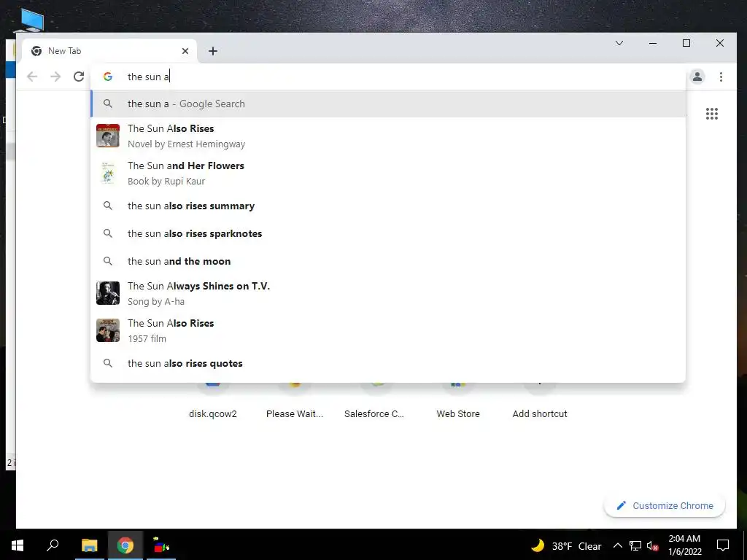This screenshot has height=560, width=747.
Task: Choose The Sun Also Rises 1957 film suggestion
Action: pos(388,330)
